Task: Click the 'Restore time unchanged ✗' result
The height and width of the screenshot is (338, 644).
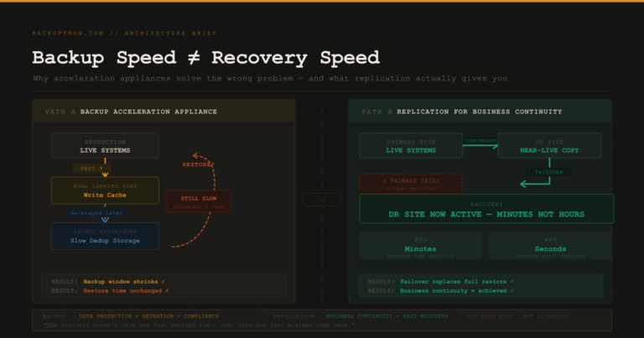Action: (x=126, y=291)
